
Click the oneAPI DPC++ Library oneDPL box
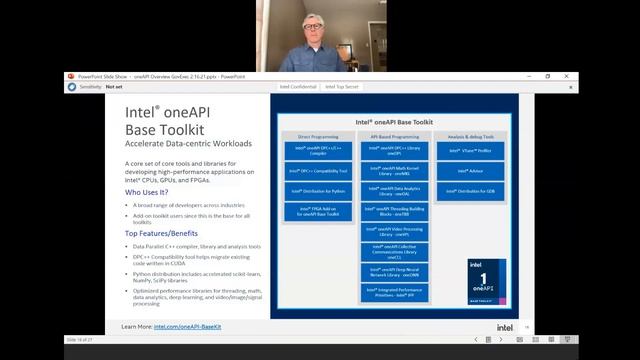(394, 151)
